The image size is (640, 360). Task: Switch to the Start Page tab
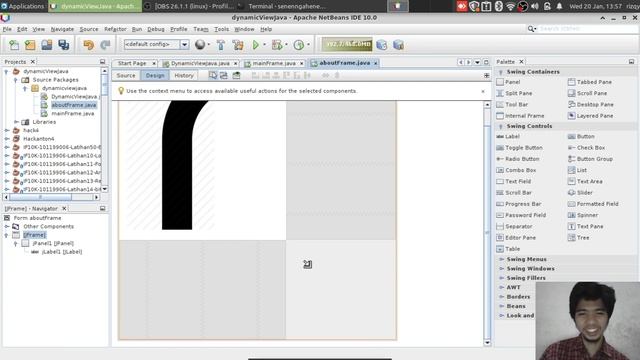[x=132, y=63]
